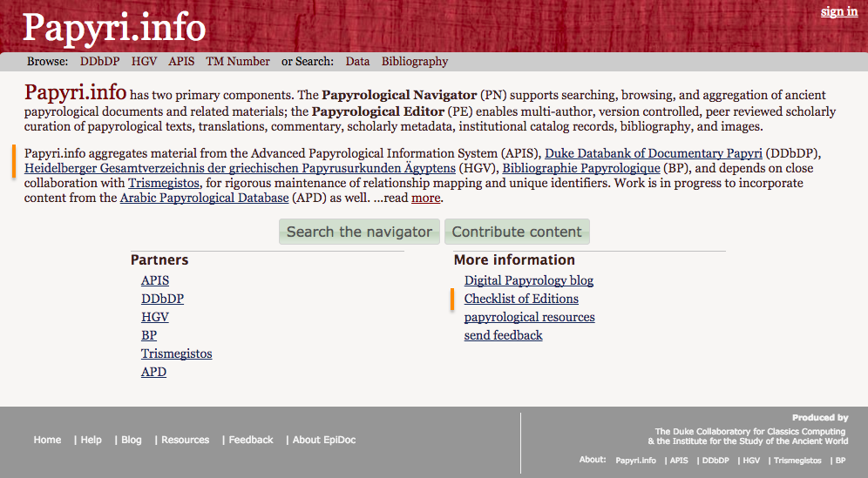Click Contribute content button
The image size is (868, 478).
[517, 232]
